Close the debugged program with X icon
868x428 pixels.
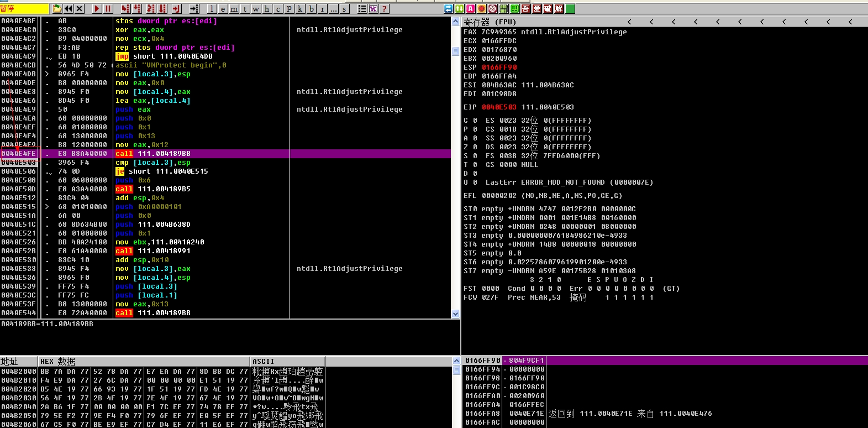coord(79,9)
